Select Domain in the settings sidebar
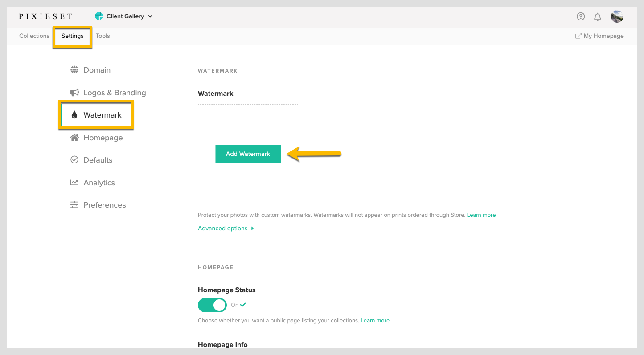 tap(90, 70)
